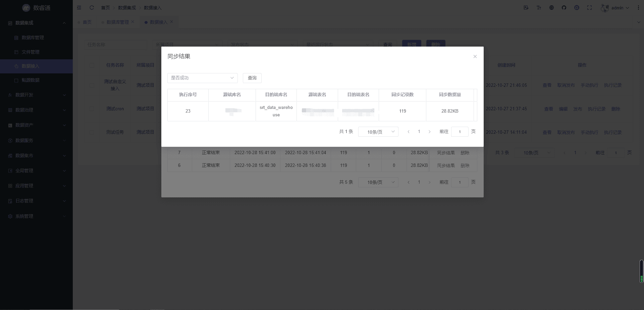Switch interface language via globe icon
The height and width of the screenshot is (310, 644).
click(551, 8)
